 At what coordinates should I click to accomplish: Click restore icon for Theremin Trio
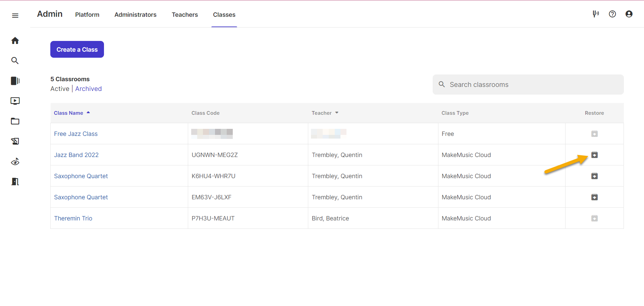tap(594, 218)
